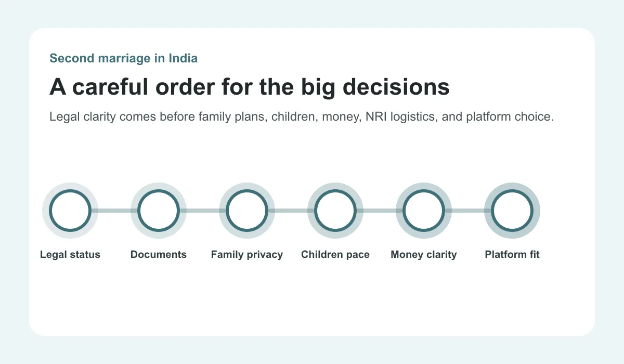
Task: Click connector between Children pace and Money clarity
Action: (380, 211)
